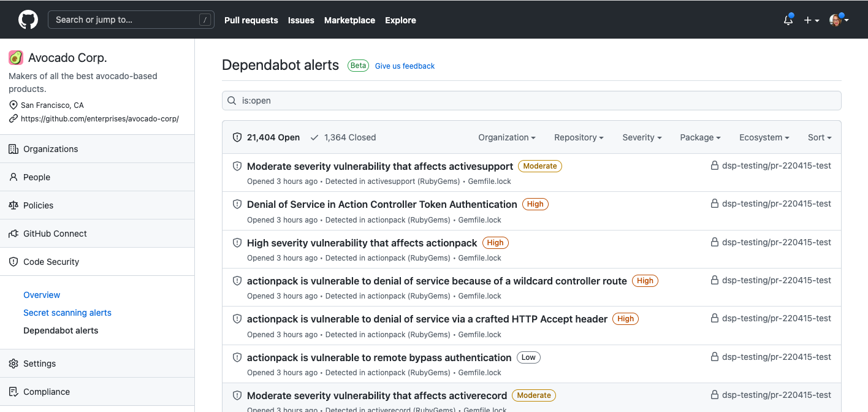
Task: Focus the global 'Search or jump to' field
Action: (x=131, y=20)
